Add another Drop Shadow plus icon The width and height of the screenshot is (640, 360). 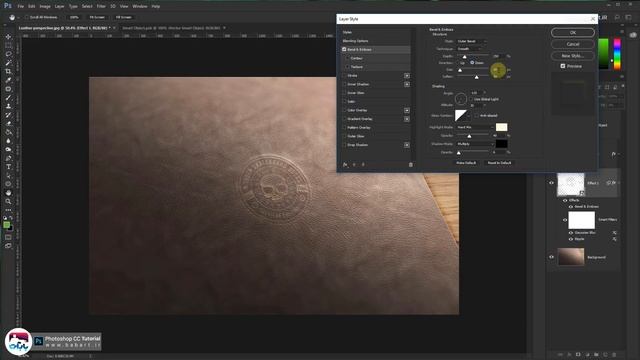coord(407,145)
